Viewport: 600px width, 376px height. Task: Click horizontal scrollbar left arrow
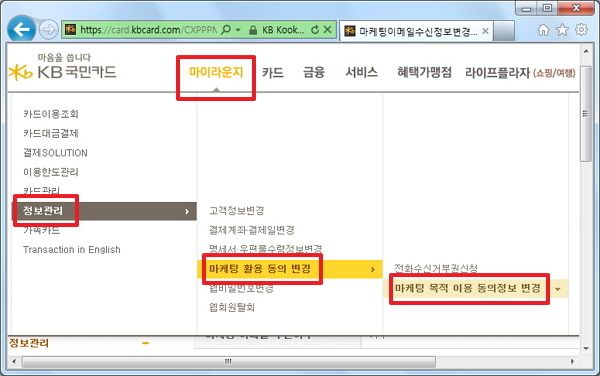tap(15, 361)
